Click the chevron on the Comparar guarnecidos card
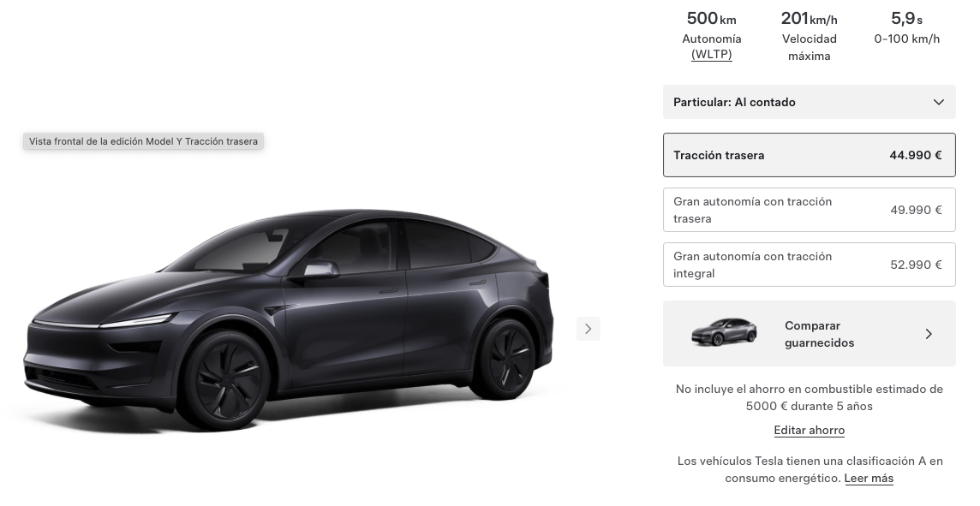Image resolution: width=980 pixels, height=506 pixels. tap(929, 334)
